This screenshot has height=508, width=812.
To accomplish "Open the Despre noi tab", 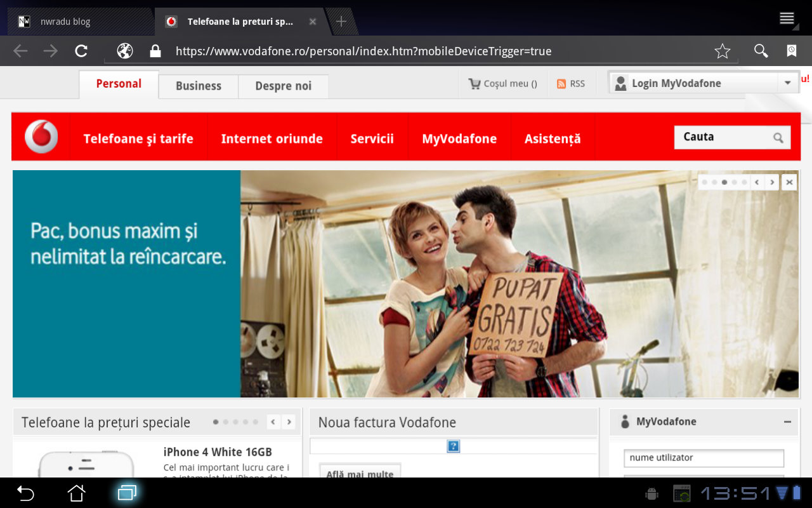I will tap(284, 86).
